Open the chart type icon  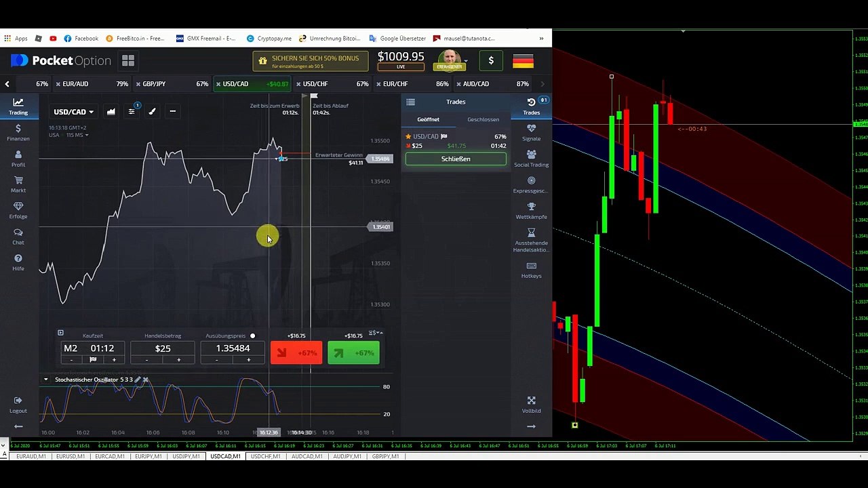[x=111, y=111]
